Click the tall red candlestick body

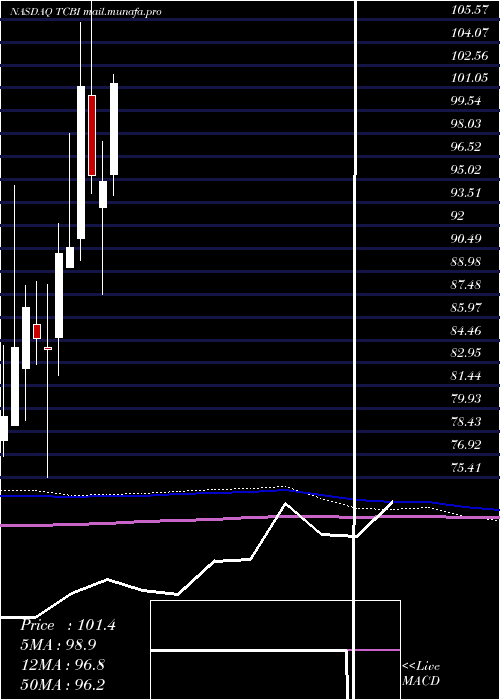[x=92, y=135]
